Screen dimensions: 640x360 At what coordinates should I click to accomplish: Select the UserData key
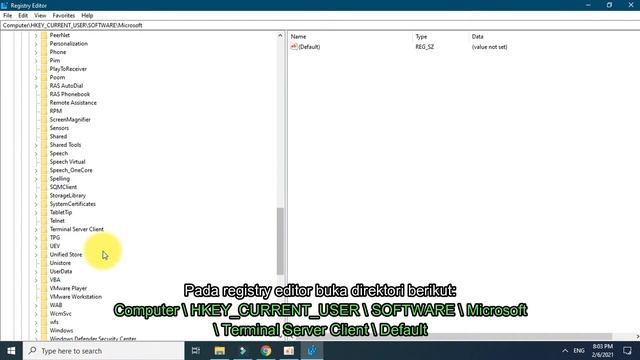tap(61, 271)
